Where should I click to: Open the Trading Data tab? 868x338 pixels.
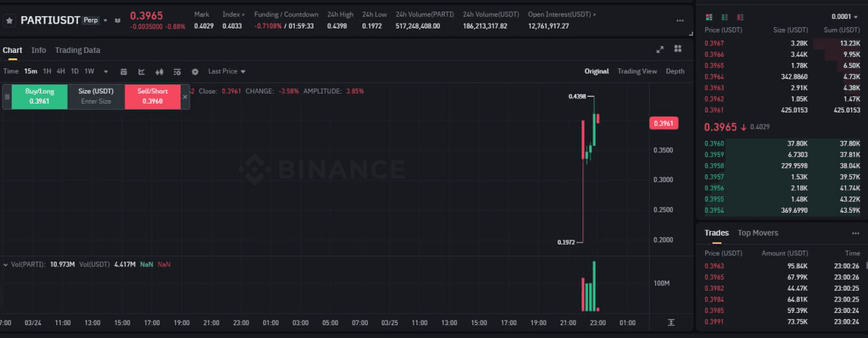[77, 50]
